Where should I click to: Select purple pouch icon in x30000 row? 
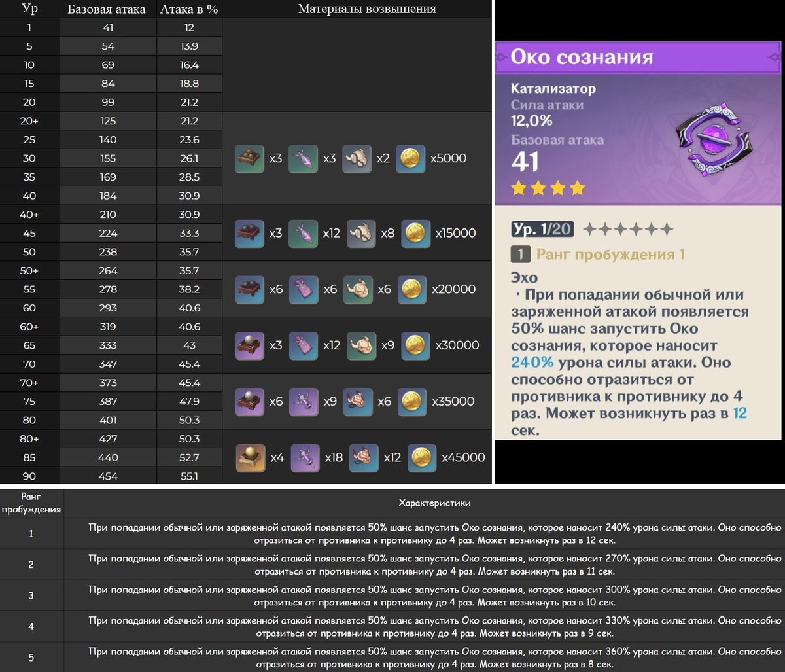(303, 345)
